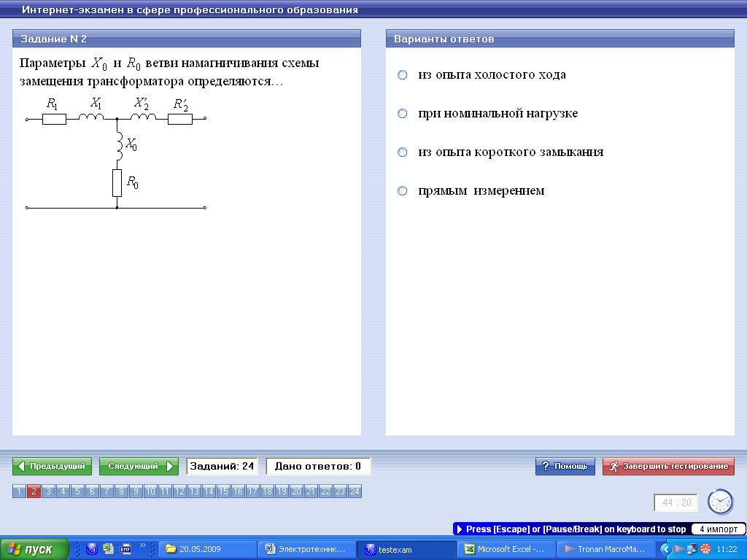This screenshot has height=560, width=747.
Task: Open the Windows 'пуск' Start menu
Action: [34, 549]
